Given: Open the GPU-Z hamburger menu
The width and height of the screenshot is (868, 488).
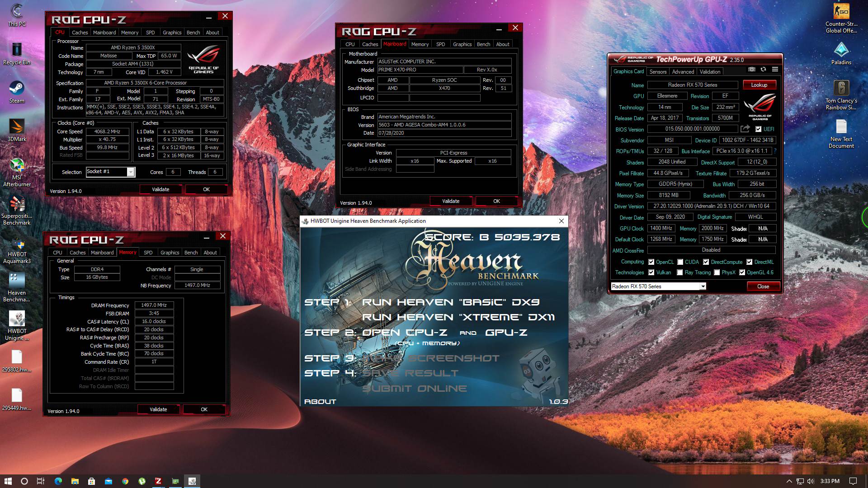Looking at the screenshot, I should (775, 70).
